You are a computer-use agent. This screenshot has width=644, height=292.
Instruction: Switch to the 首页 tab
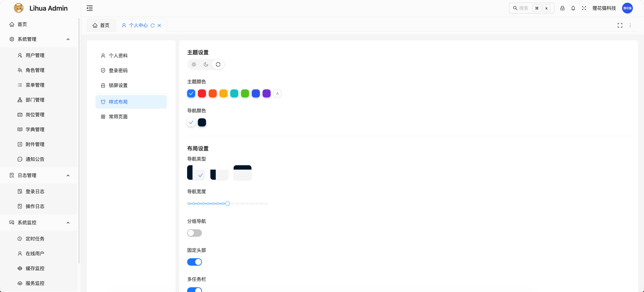click(x=101, y=25)
